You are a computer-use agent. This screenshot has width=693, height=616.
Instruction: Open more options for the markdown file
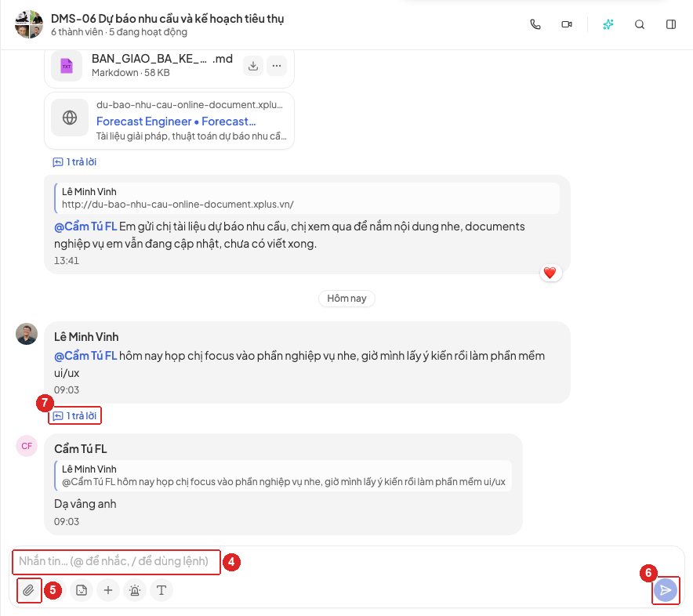click(x=277, y=66)
